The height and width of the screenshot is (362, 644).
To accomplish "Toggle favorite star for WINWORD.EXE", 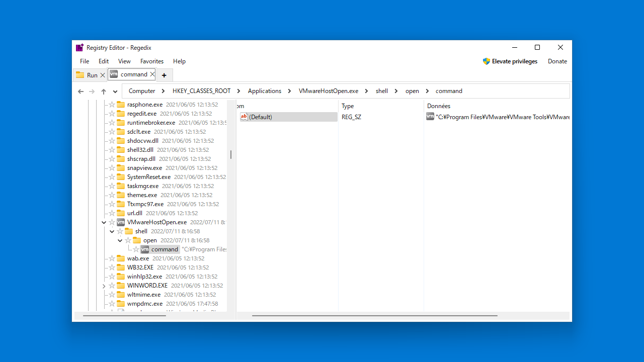I will point(112,286).
